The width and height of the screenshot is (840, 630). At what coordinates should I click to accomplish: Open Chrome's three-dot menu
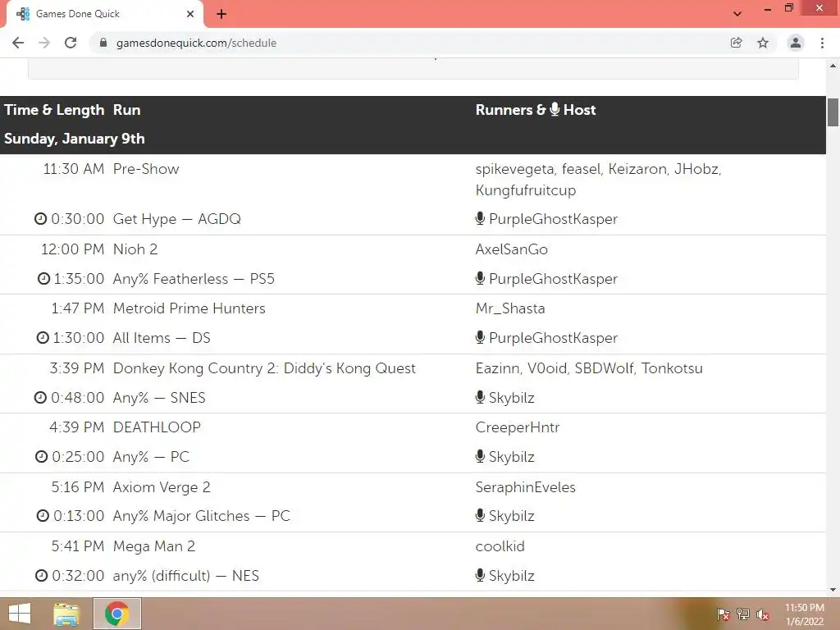(822, 43)
